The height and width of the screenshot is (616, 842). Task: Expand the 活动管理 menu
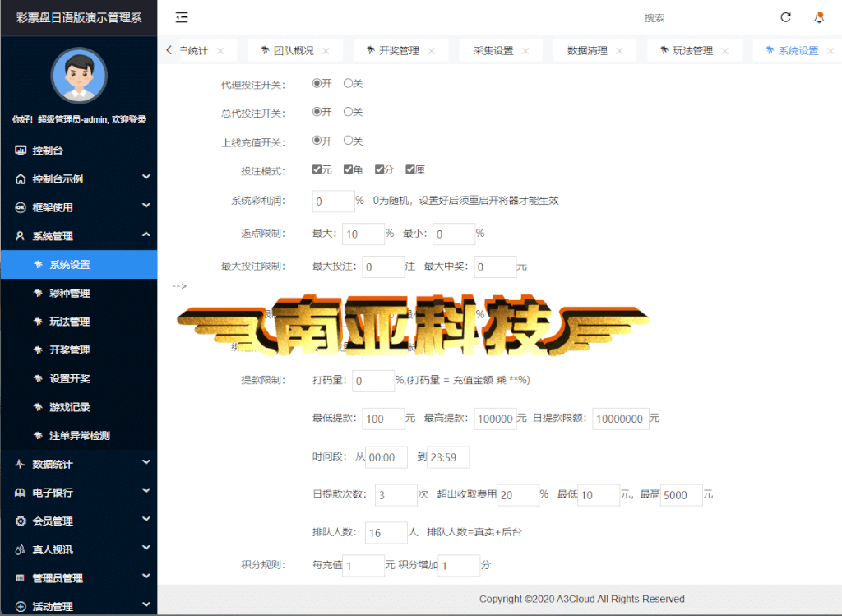coord(146,604)
